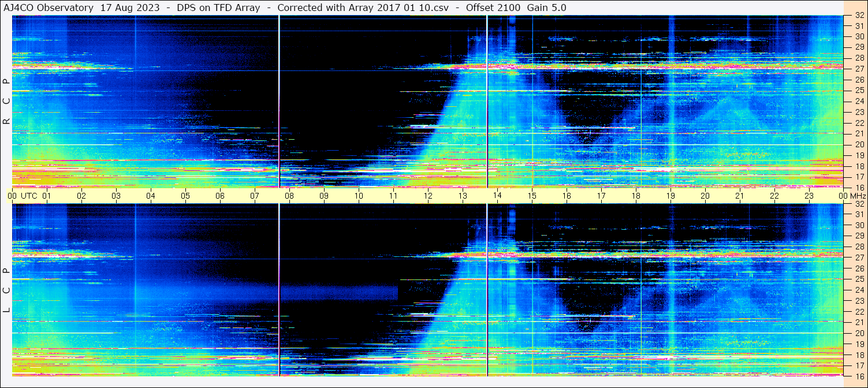
Task: Click the Gain 5.0 value in header
Action: click(x=546, y=8)
